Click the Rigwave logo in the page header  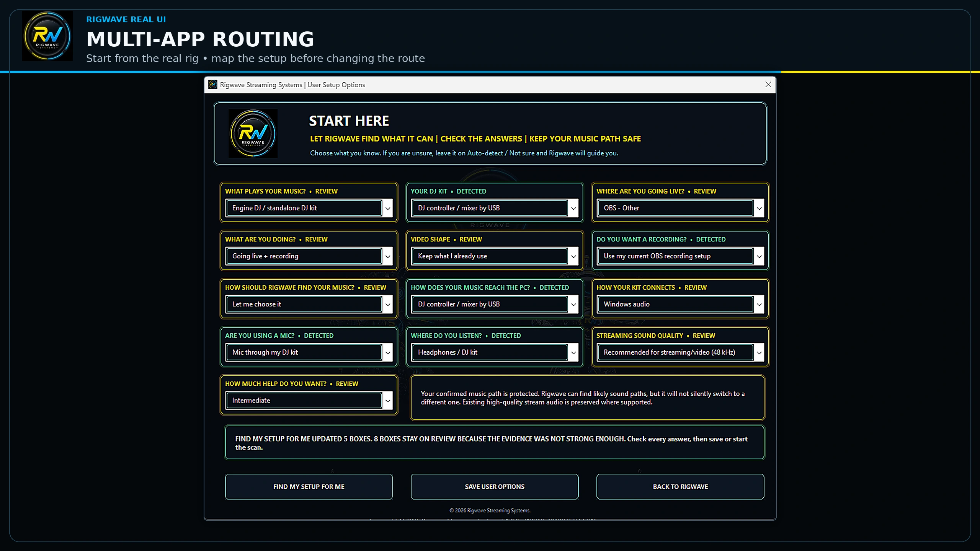(x=47, y=36)
